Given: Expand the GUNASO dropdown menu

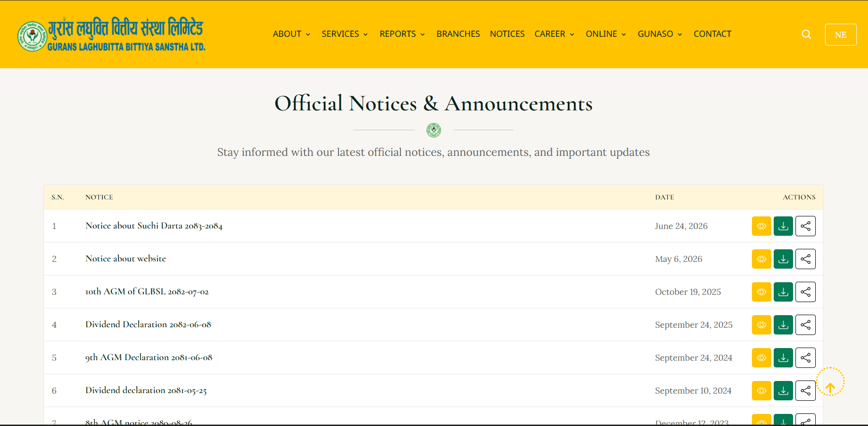Looking at the screenshot, I should [660, 34].
